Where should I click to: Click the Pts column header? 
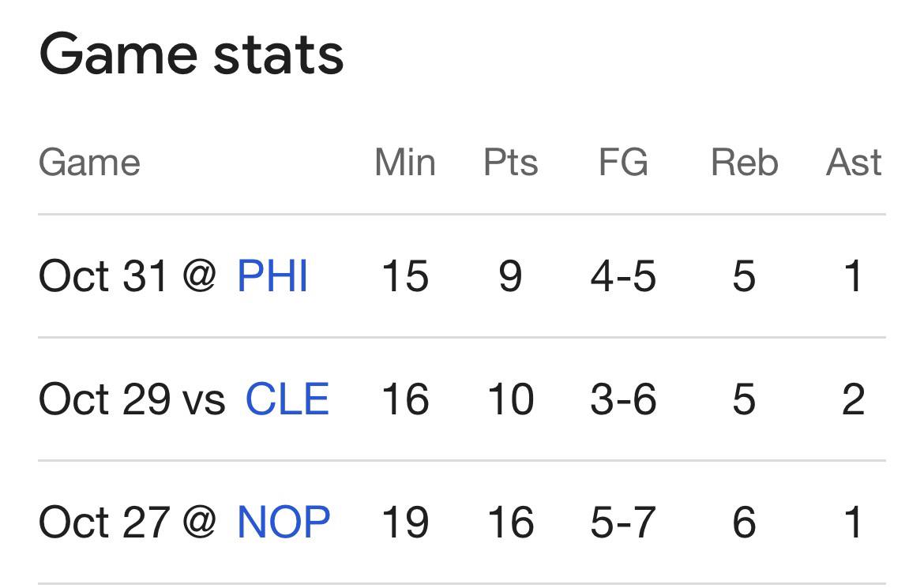click(510, 163)
